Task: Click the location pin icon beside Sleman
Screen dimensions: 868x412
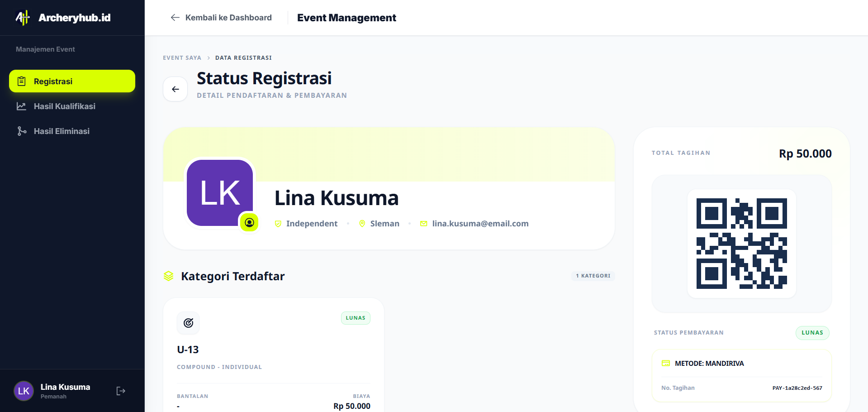Action: click(362, 223)
